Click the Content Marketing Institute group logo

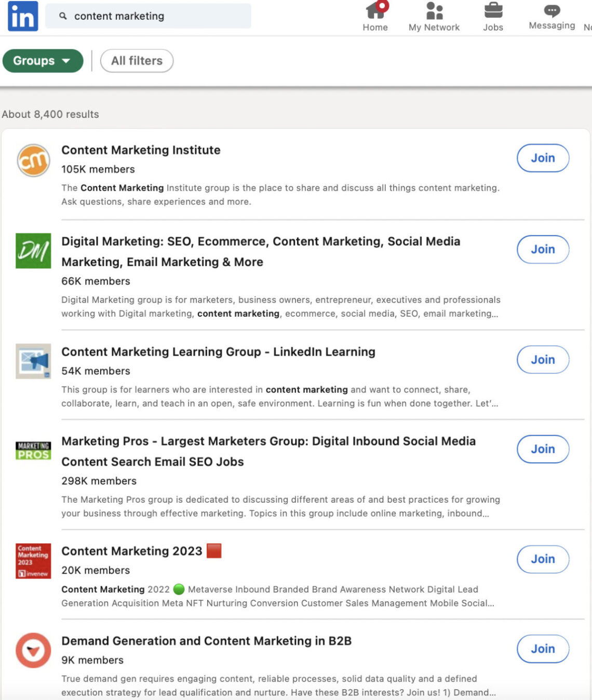[x=33, y=159]
